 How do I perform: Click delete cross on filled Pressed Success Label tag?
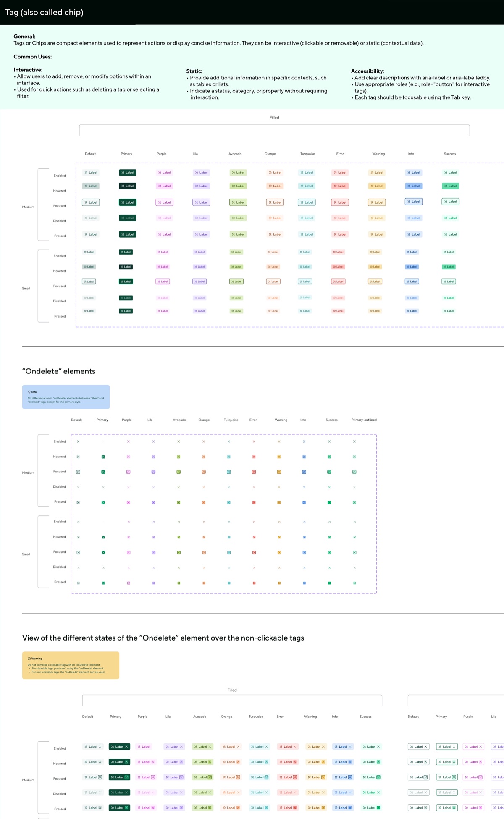click(378, 808)
